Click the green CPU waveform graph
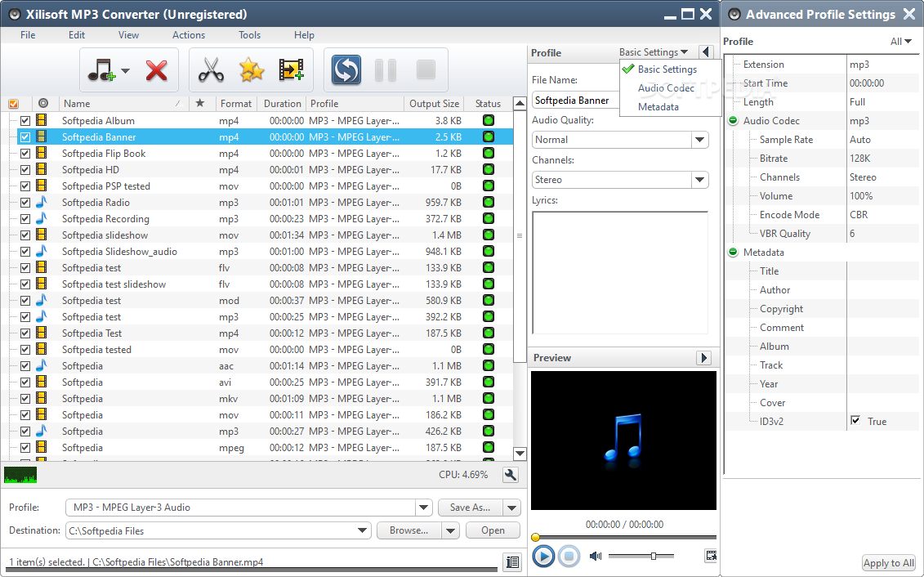 [x=20, y=475]
